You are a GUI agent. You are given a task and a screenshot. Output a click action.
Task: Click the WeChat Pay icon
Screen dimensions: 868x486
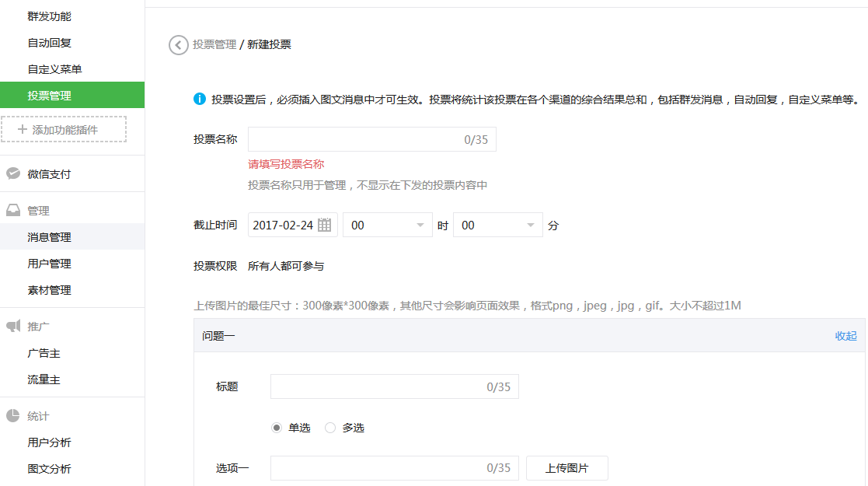(13, 173)
